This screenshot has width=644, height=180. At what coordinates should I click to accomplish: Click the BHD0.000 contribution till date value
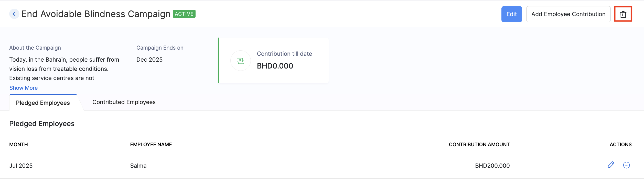275,66
